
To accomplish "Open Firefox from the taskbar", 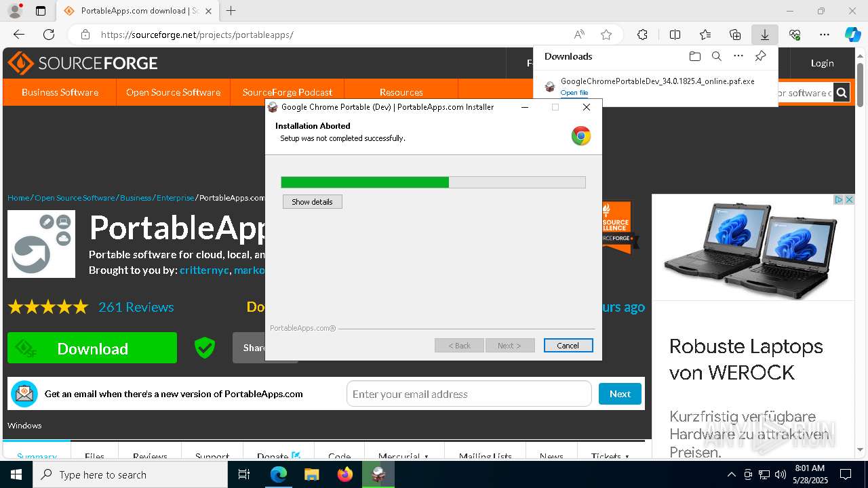I will tap(345, 474).
